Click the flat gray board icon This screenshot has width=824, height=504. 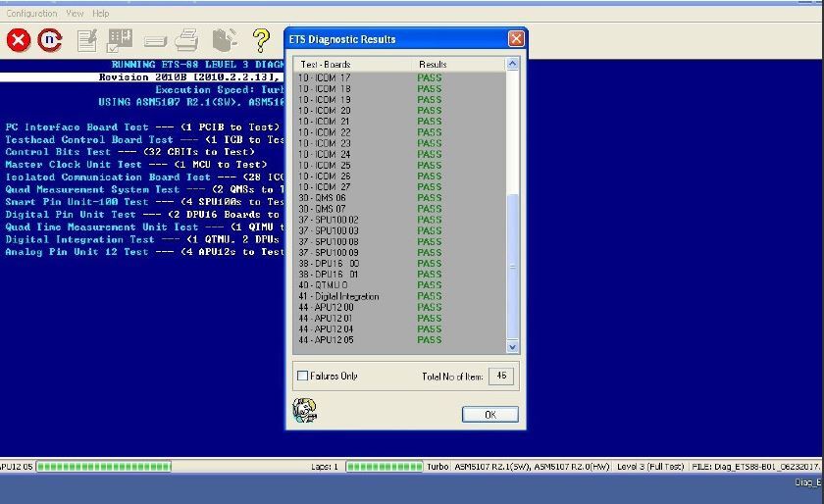point(155,41)
